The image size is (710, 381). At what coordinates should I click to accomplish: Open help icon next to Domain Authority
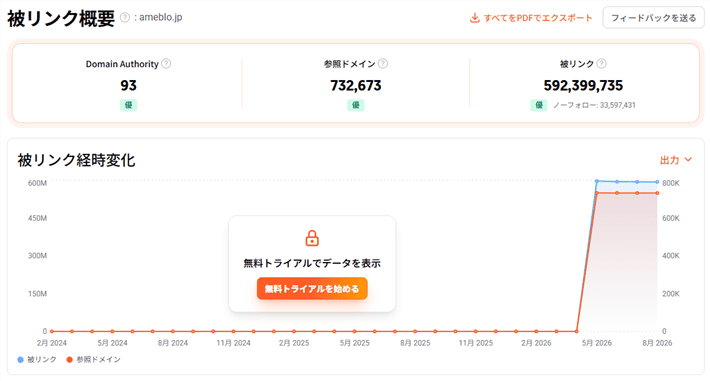(x=166, y=64)
